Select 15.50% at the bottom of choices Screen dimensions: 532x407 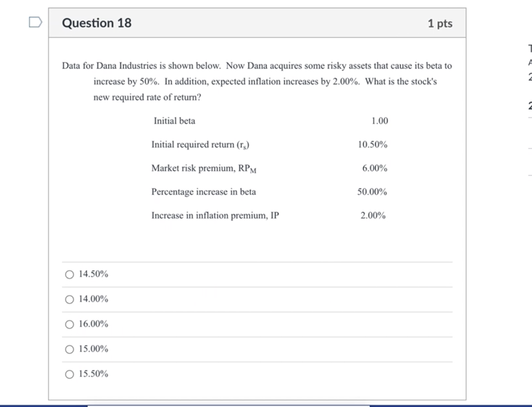(x=69, y=374)
